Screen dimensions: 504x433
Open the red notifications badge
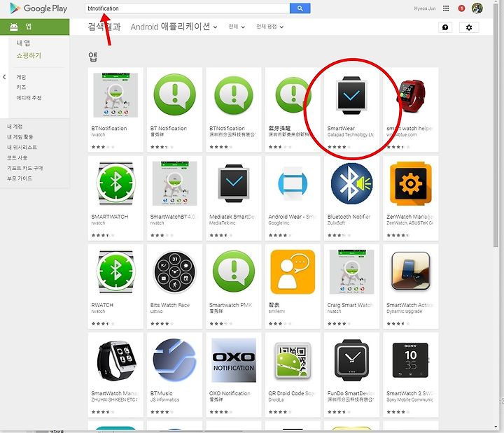pyautogui.click(x=461, y=8)
